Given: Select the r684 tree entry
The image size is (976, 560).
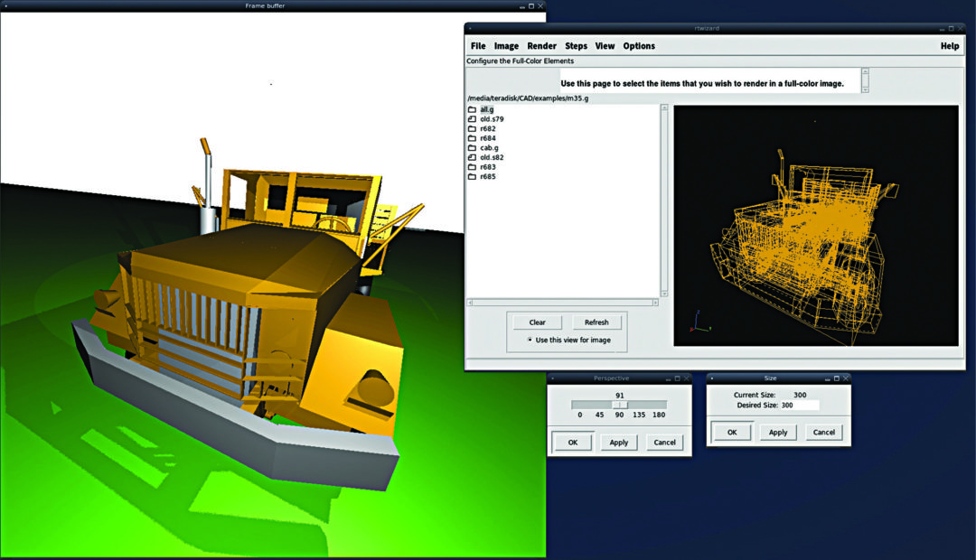Looking at the screenshot, I should click(x=488, y=138).
